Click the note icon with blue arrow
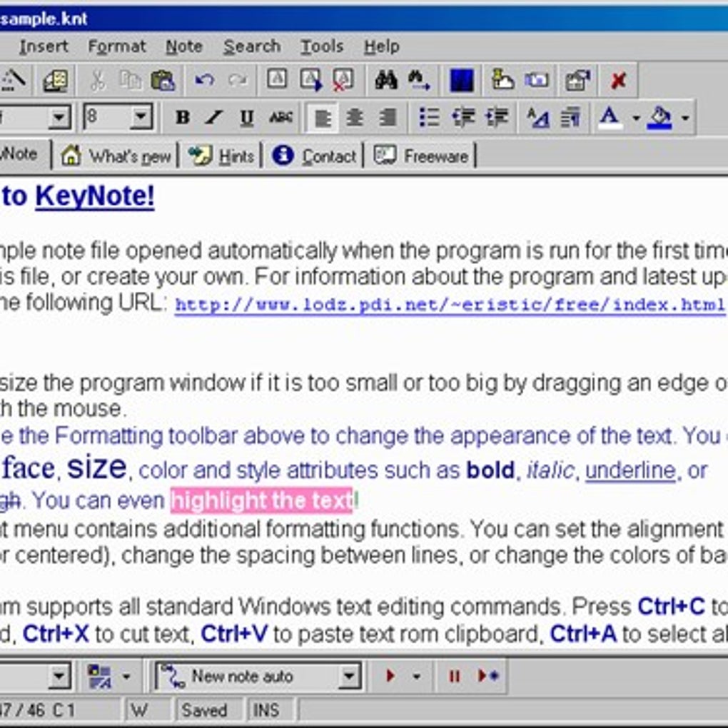The height and width of the screenshot is (728, 728). click(311, 81)
